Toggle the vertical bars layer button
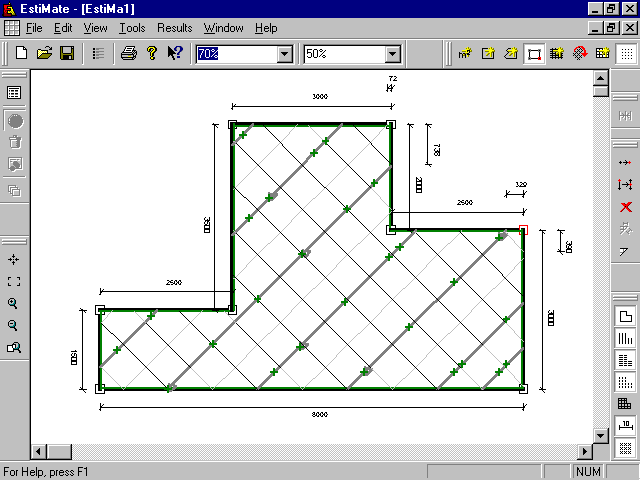The height and width of the screenshot is (480, 640). (625, 338)
